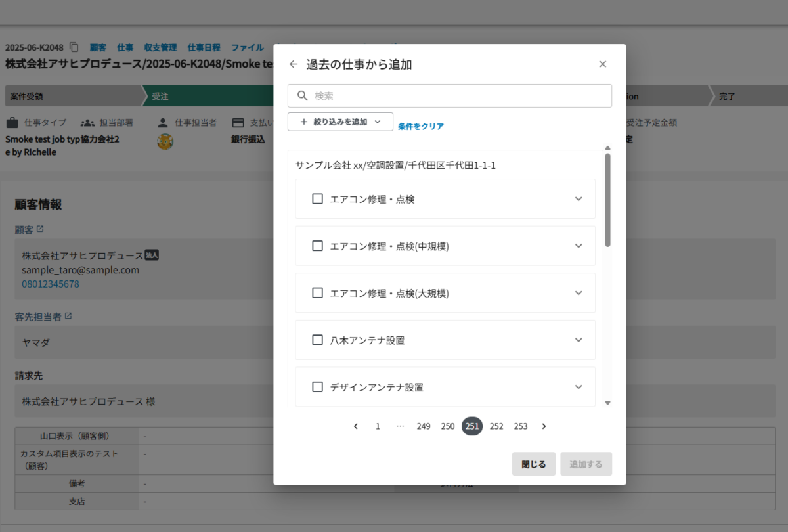Go to previous page arrow

(x=356, y=426)
